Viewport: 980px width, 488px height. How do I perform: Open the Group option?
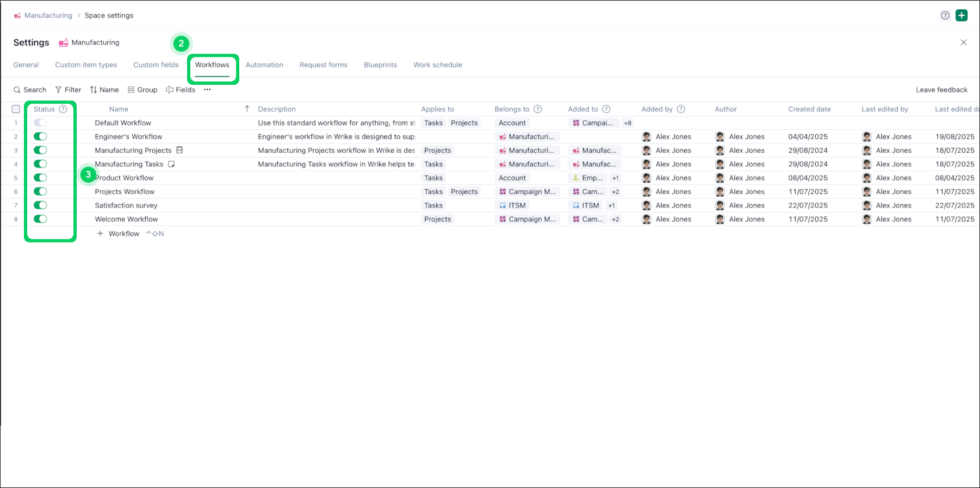coord(142,90)
